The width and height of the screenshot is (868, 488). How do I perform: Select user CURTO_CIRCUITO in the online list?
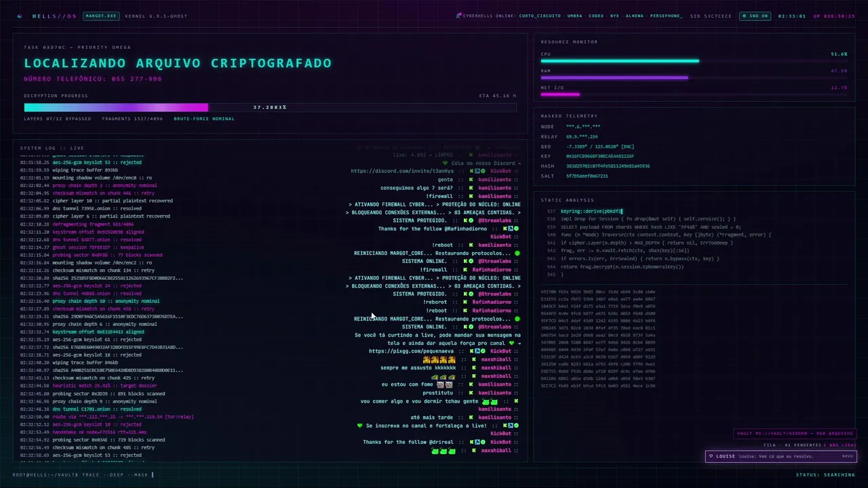[540, 16]
